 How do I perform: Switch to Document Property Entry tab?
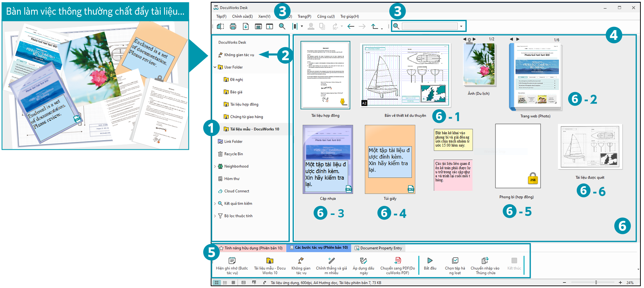378,248
